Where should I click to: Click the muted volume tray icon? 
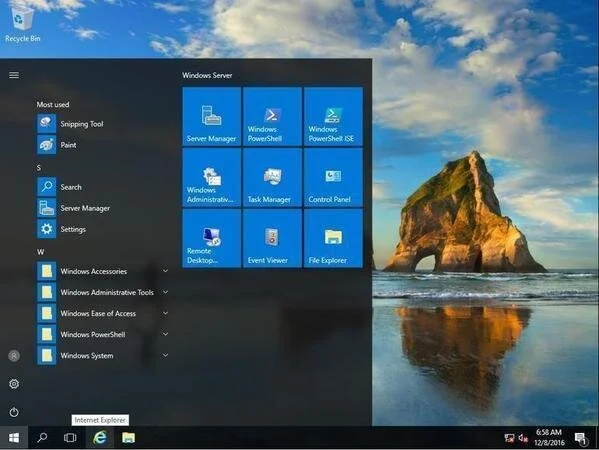[523, 438]
